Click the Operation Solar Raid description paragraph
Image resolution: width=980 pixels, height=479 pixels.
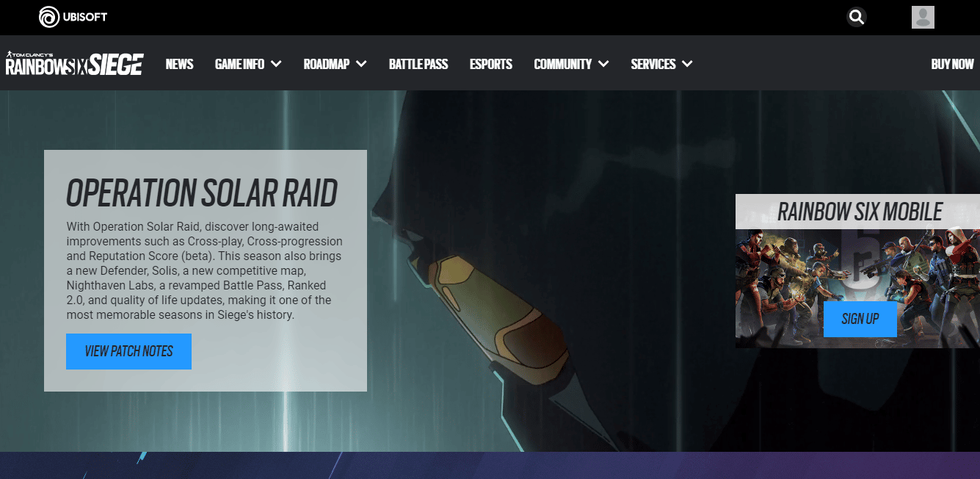[x=205, y=270]
